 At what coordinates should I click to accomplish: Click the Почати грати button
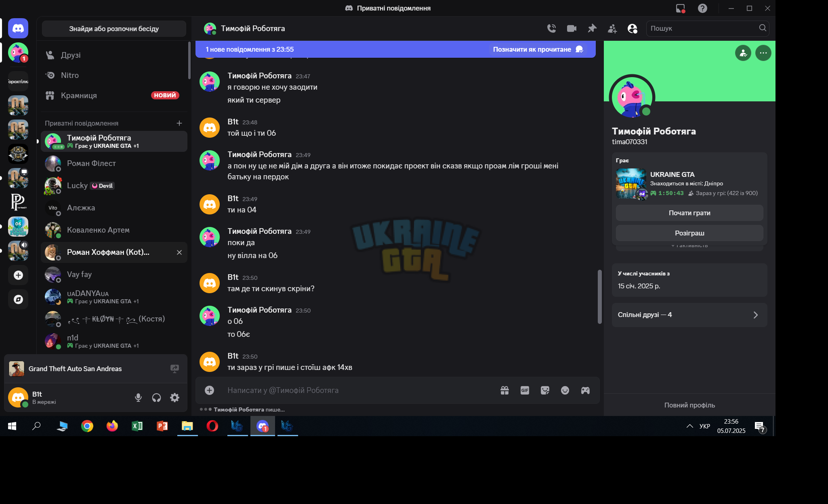point(689,213)
